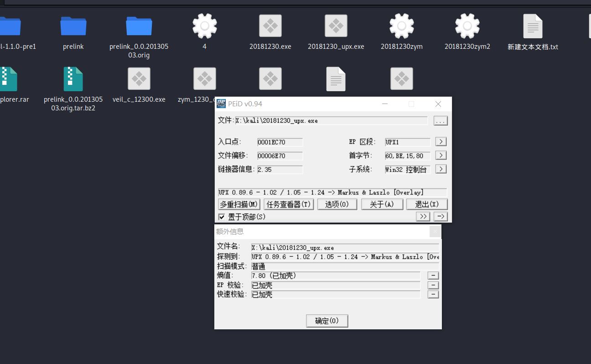Open subsystem details arrow beside Win32 控制台
Screen dimensions: 591x364
(441, 169)
